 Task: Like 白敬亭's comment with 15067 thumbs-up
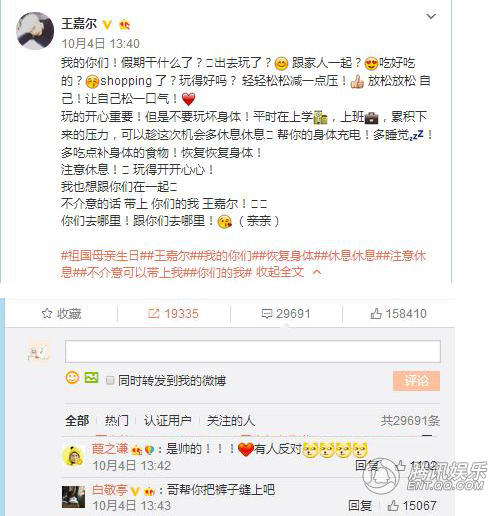[412, 506]
